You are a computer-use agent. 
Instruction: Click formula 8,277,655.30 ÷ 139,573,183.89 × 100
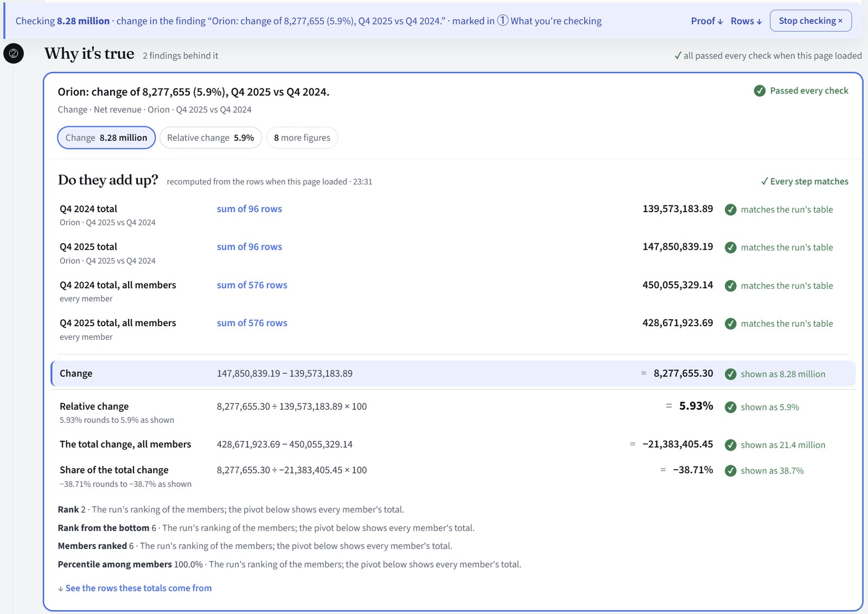292,407
